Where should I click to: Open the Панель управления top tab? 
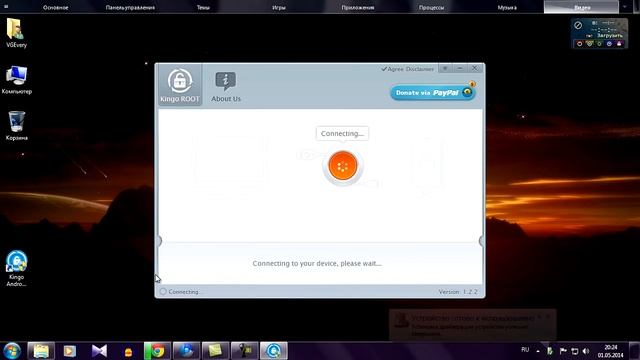(x=130, y=7)
